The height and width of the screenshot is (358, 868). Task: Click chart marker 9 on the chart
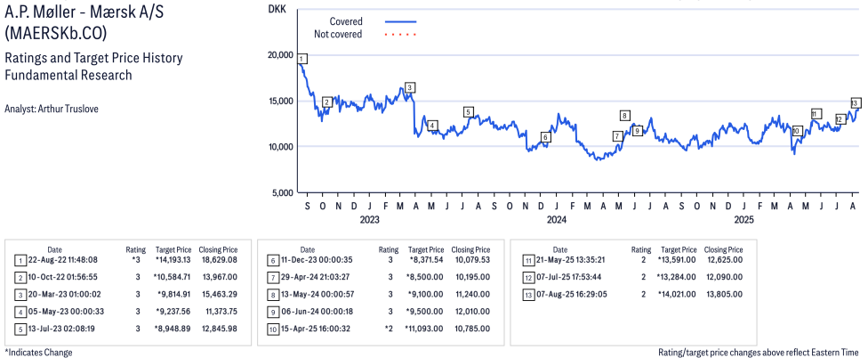(x=637, y=131)
